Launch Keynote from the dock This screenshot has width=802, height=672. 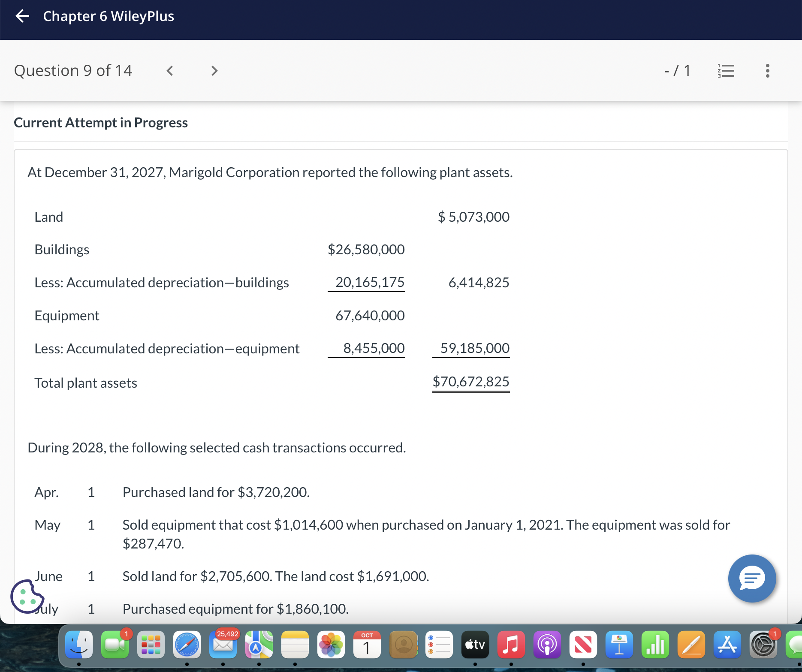pos(619,645)
